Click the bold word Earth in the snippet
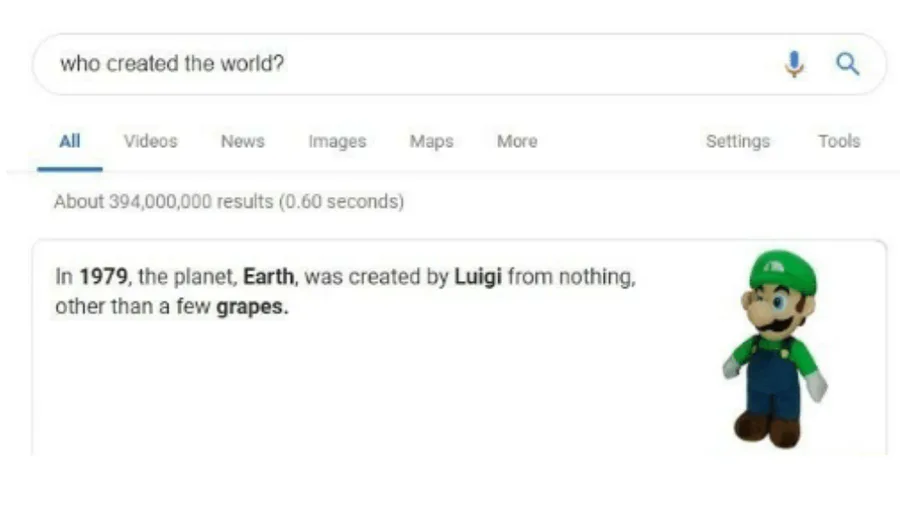The width and height of the screenshot is (900, 532). pos(270,277)
